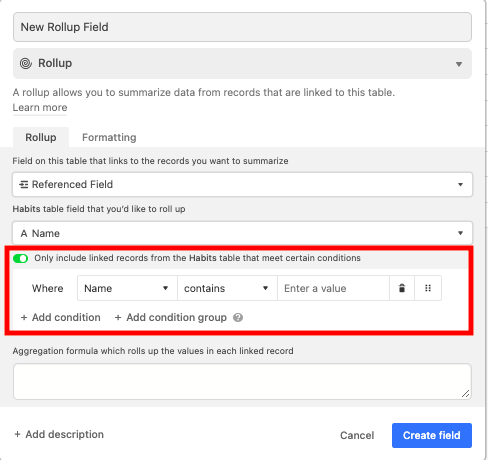Click the Referenced Field link icon

pos(23,184)
